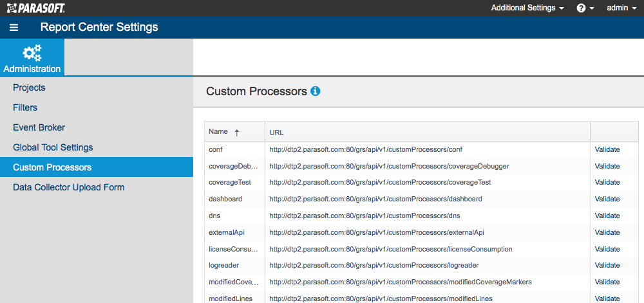Click the Custom Processors info icon
The height and width of the screenshot is (303, 644).
[x=316, y=91]
